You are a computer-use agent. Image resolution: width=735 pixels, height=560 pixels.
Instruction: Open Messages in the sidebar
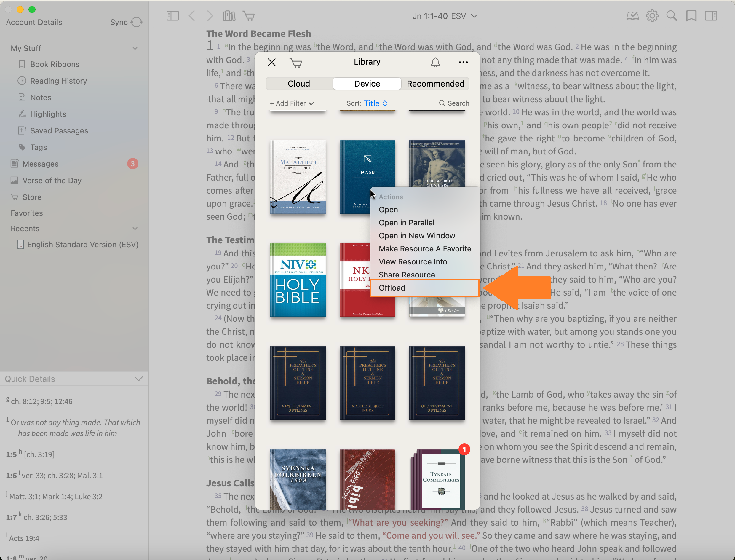click(40, 164)
